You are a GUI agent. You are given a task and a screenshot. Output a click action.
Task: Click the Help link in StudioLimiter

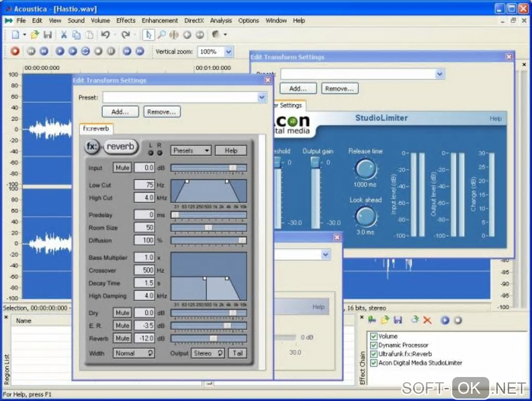point(495,118)
